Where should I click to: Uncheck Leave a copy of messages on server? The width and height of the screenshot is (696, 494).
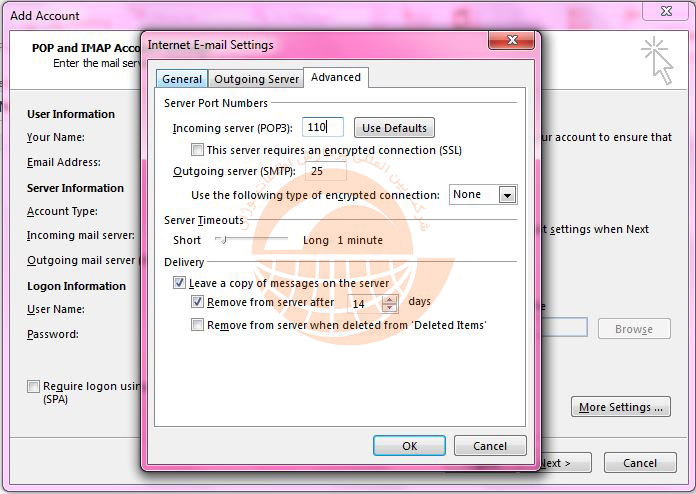click(x=180, y=284)
